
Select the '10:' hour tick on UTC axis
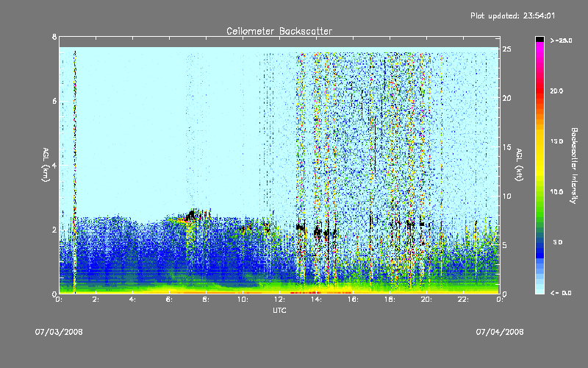pyautogui.click(x=243, y=300)
